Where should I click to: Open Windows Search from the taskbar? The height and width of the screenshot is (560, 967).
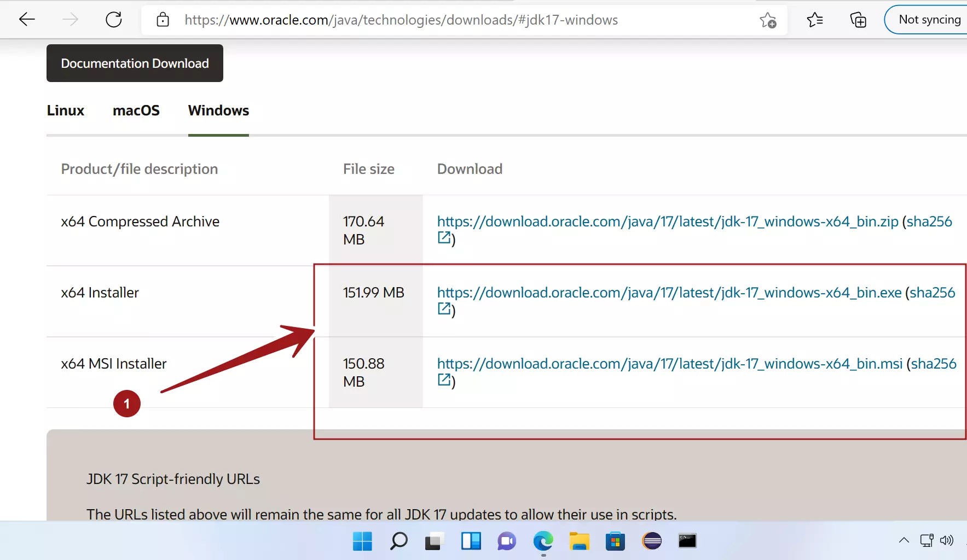[399, 542]
